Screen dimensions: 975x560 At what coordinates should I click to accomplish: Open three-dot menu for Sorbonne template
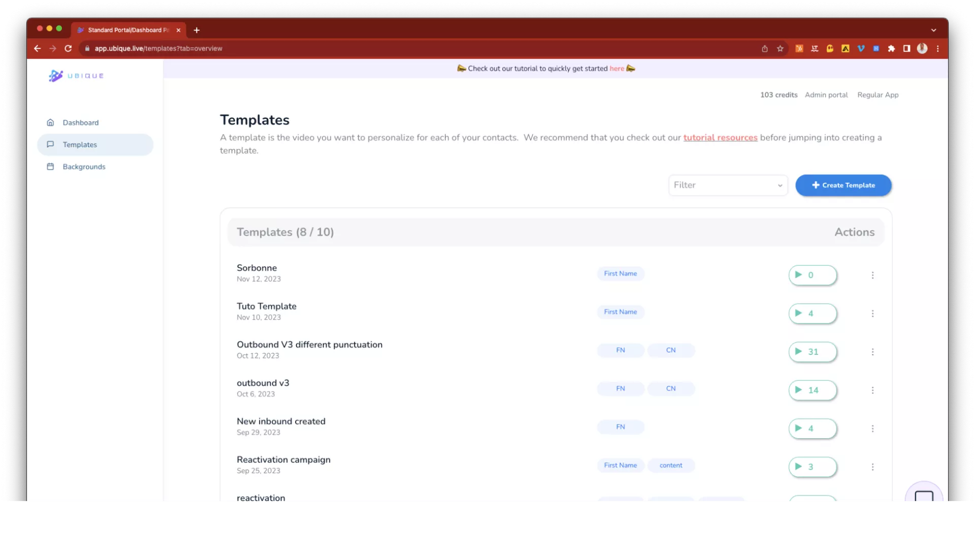[872, 275]
